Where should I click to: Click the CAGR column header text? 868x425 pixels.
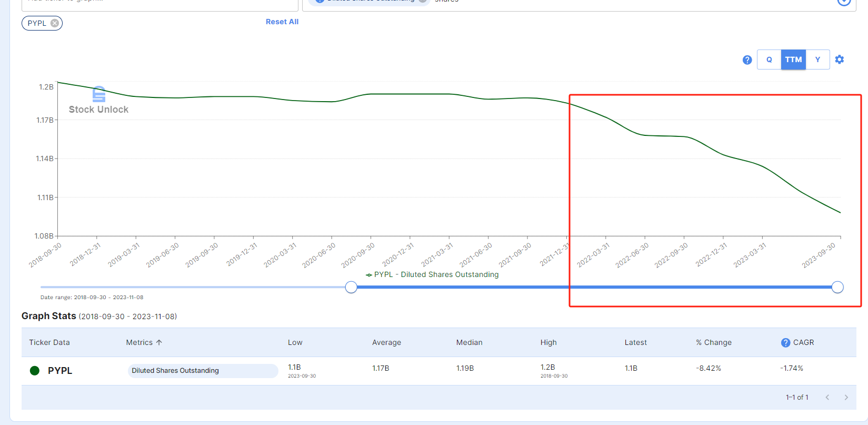pyautogui.click(x=803, y=342)
